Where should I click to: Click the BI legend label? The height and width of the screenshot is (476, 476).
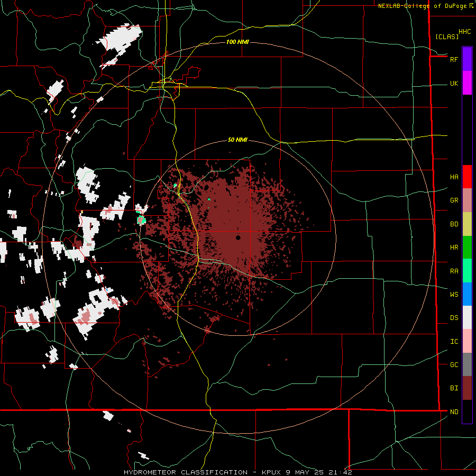(x=454, y=388)
